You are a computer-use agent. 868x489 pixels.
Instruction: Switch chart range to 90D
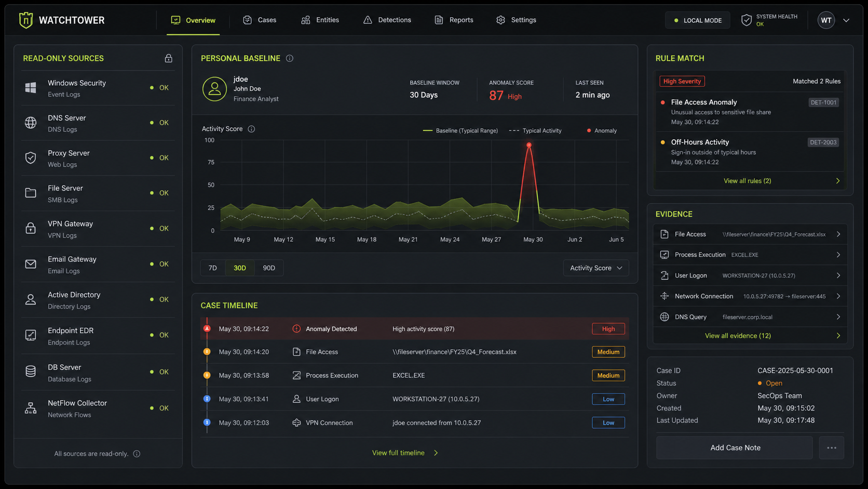pyautogui.click(x=269, y=268)
